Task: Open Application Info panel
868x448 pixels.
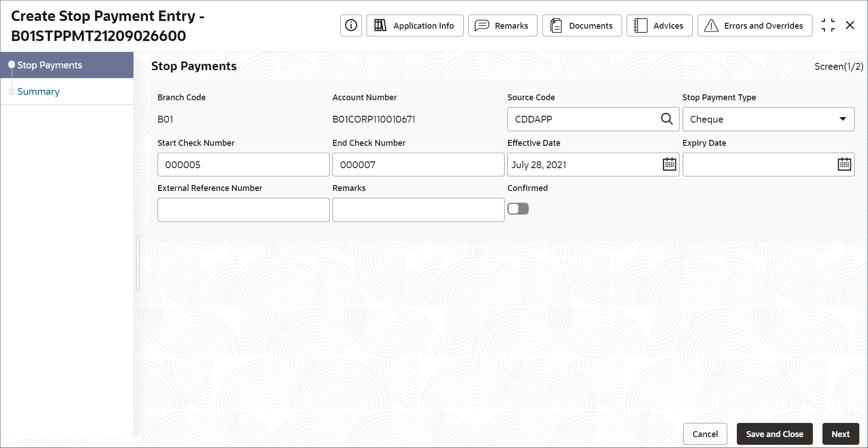Action: click(x=415, y=26)
